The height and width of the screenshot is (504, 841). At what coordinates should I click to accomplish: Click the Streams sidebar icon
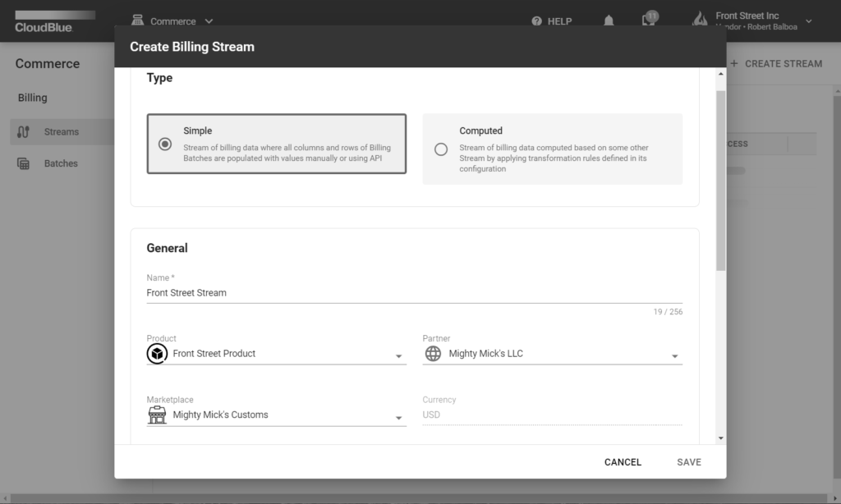(23, 132)
